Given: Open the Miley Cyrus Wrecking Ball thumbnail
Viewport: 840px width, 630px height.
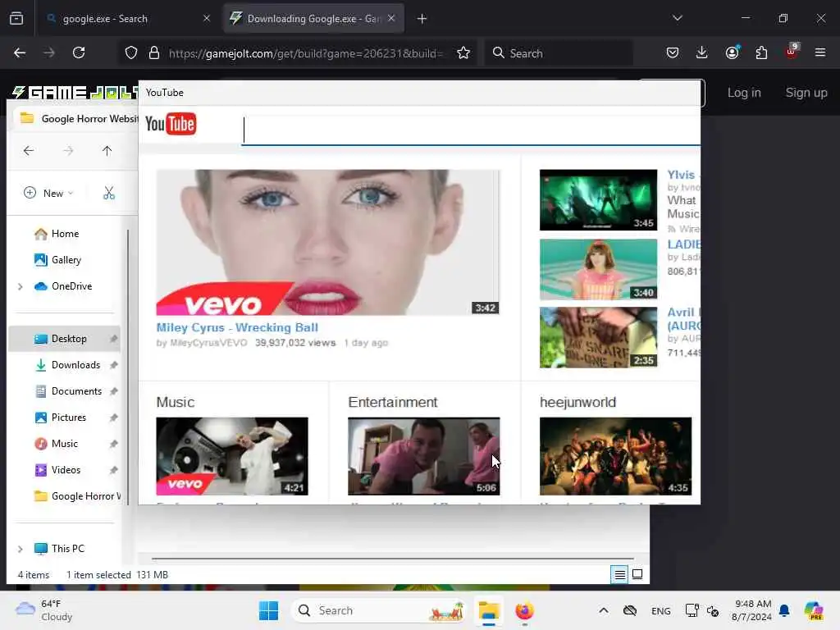Looking at the screenshot, I should (328, 242).
